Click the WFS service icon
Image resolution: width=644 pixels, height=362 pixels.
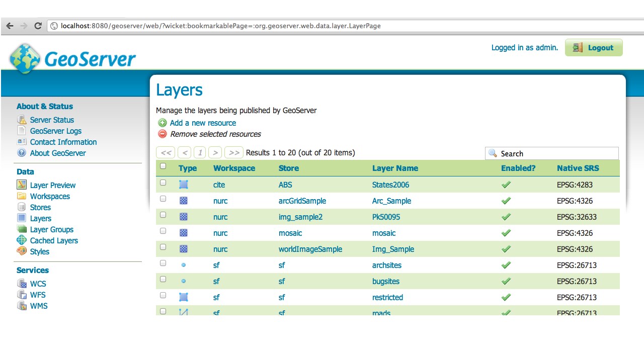point(22,295)
